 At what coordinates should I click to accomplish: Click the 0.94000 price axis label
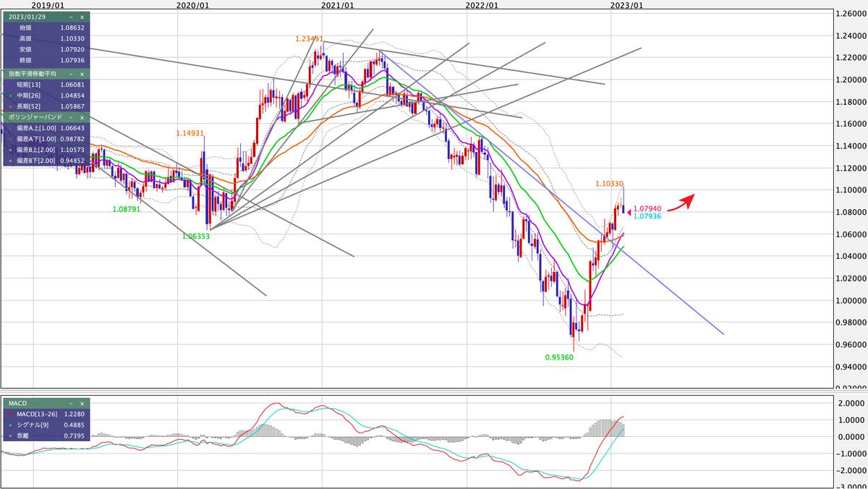[x=851, y=367]
